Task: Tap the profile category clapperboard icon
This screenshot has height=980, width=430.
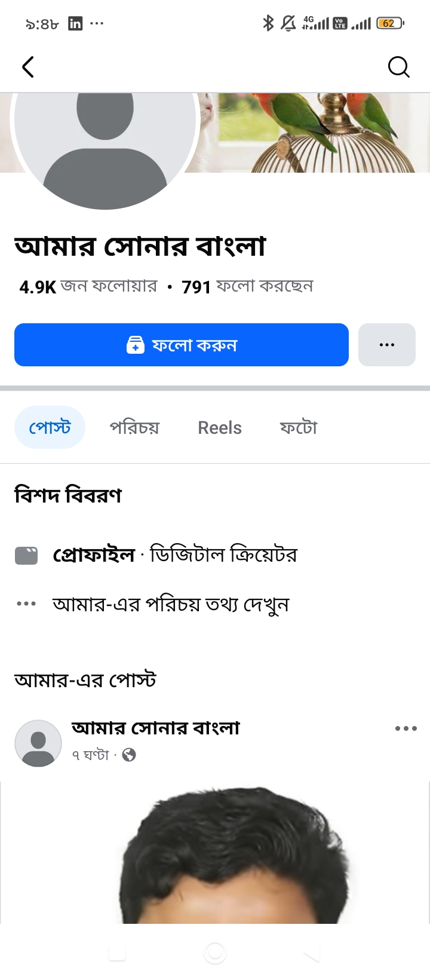Action: [x=26, y=556]
